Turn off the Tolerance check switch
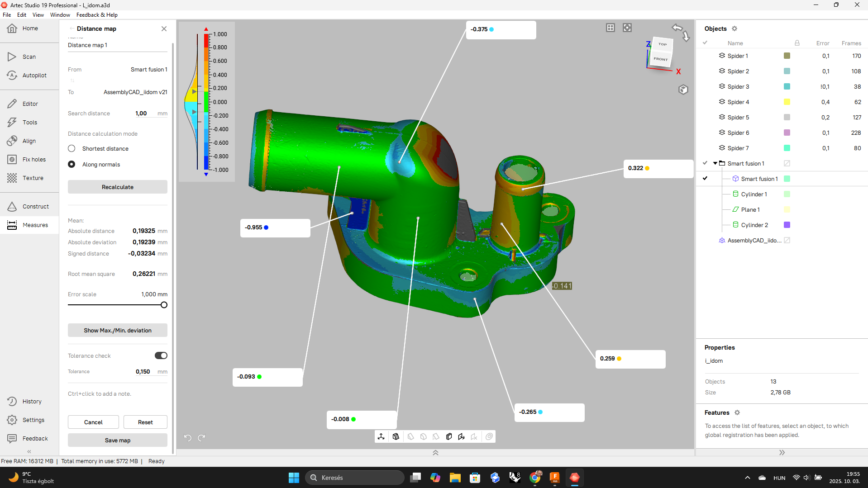This screenshot has height=488, width=868. point(161,355)
